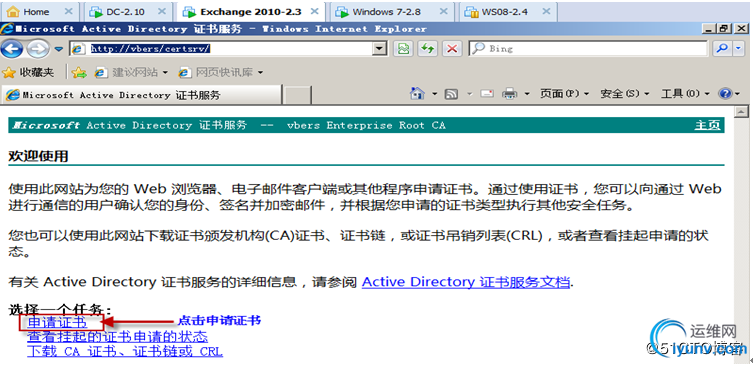Close the DC-2.10 VM tab
753x365 pixels.
pyautogui.click(x=162, y=12)
